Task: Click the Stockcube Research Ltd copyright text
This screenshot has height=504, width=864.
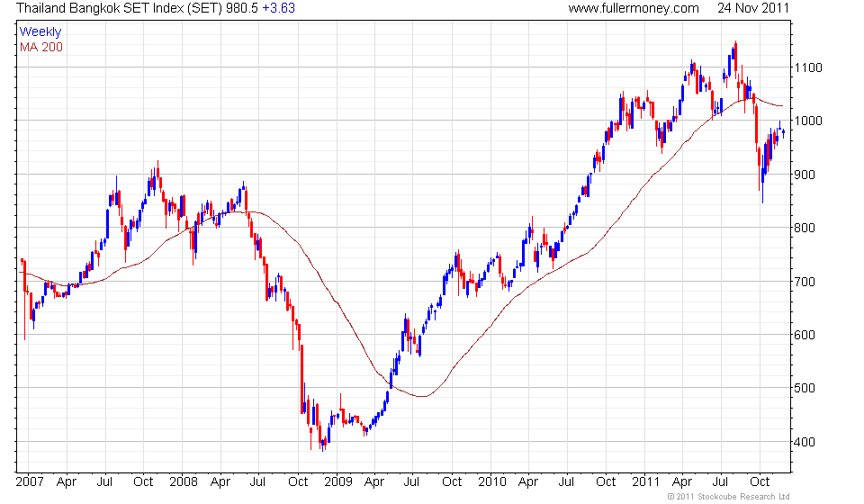Action: [728, 497]
